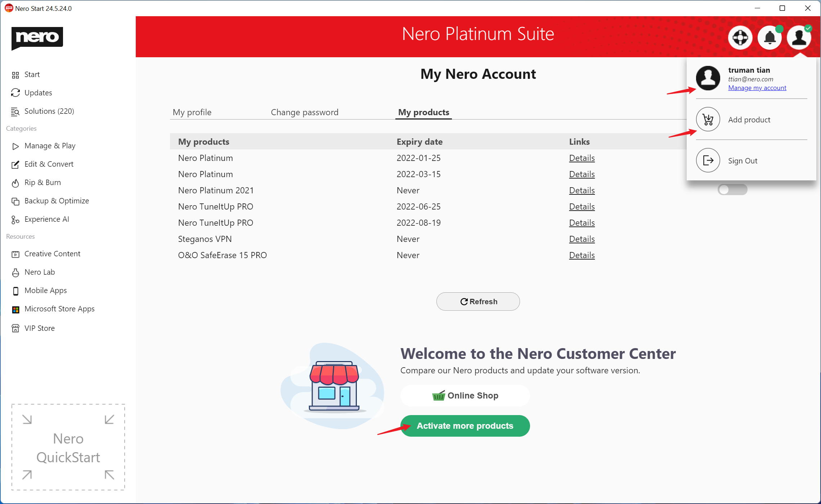
Task: Click the Sign Out icon
Action: (x=708, y=161)
